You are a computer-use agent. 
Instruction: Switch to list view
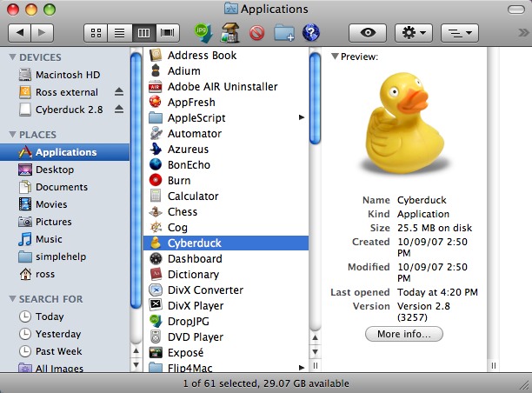119,33
